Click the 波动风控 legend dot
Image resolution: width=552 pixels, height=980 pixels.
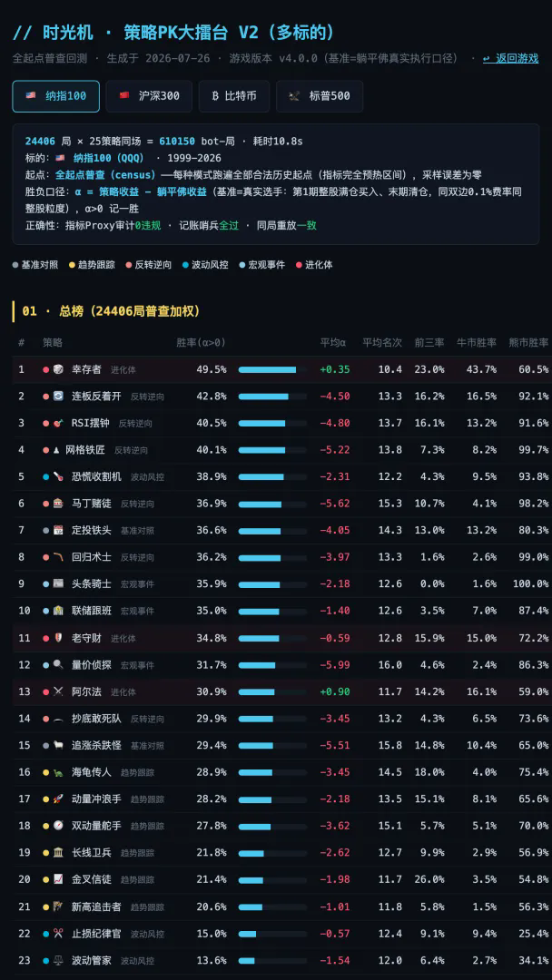click(186, 265)
